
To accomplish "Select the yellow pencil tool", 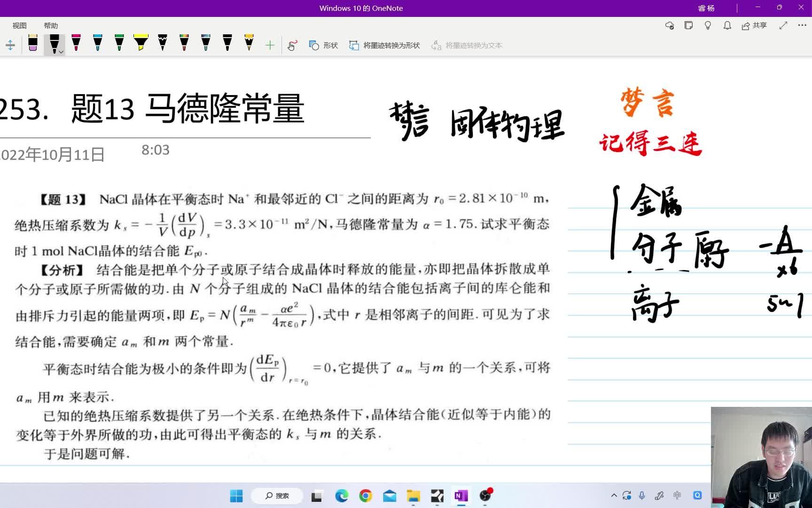I will pyautogui.click(x=249, y=43).
